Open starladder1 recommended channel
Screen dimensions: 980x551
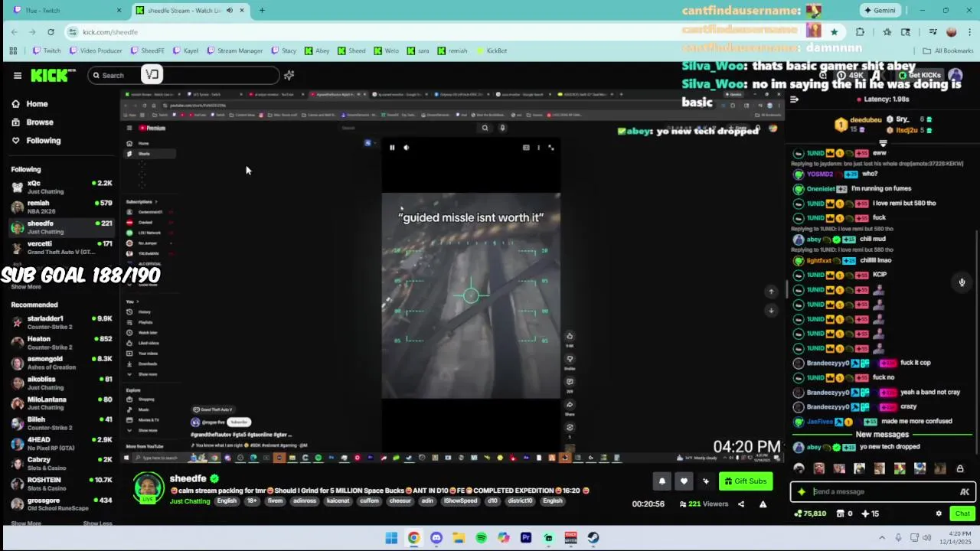click(61, 322)
